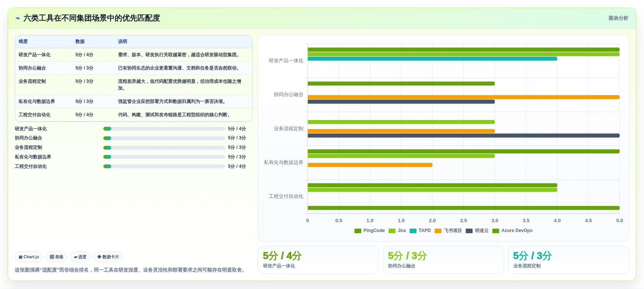Click the lightning icon beside the panel title

click(18, 18)
